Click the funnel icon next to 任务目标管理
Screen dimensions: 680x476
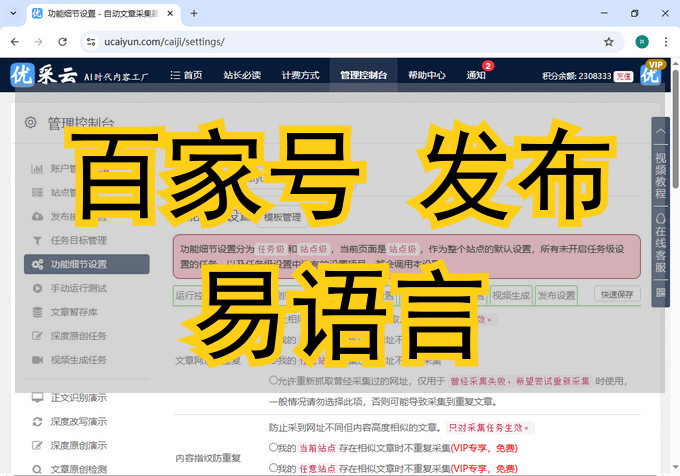click(x=37, y=240)
